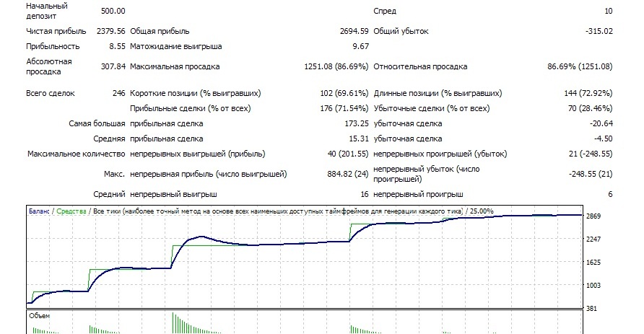Click the modelling quality value 25.00%

click(482, 211)
